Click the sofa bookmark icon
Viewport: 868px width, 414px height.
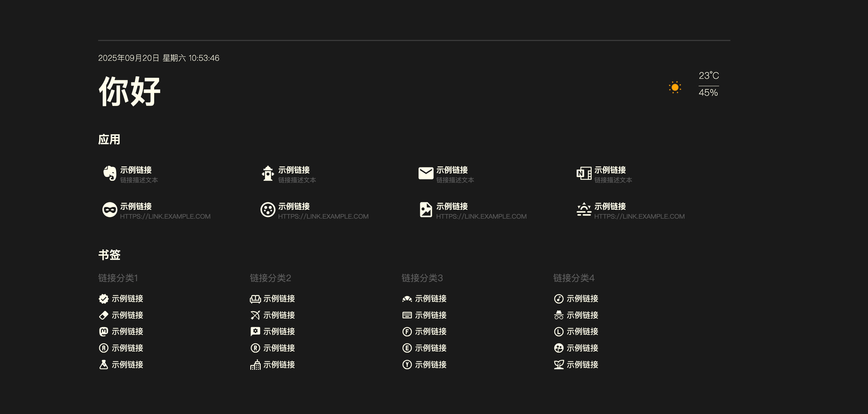click(x=255, y=299)
